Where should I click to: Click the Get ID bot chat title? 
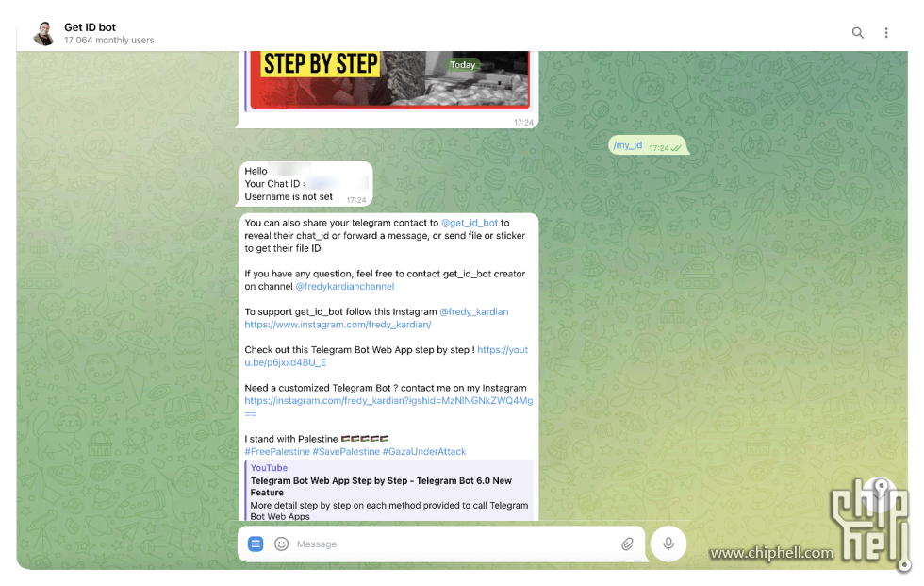pyautogui.click(x=90, y=27)
